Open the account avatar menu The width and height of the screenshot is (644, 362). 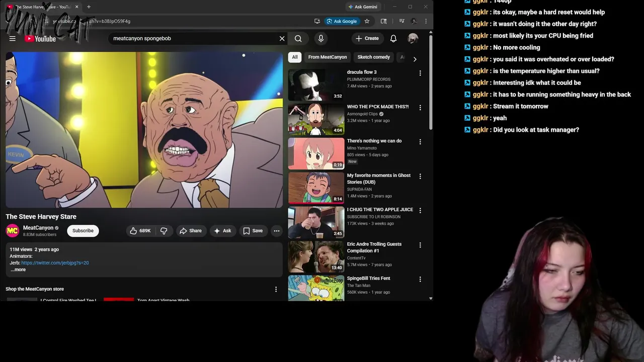pyautogui.click(x=413, y=38)
